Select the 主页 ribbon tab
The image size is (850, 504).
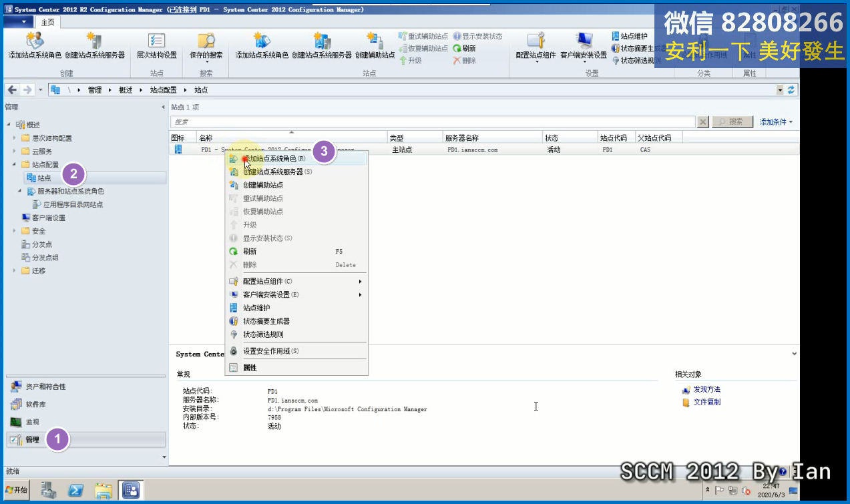(x=49, y=22)
